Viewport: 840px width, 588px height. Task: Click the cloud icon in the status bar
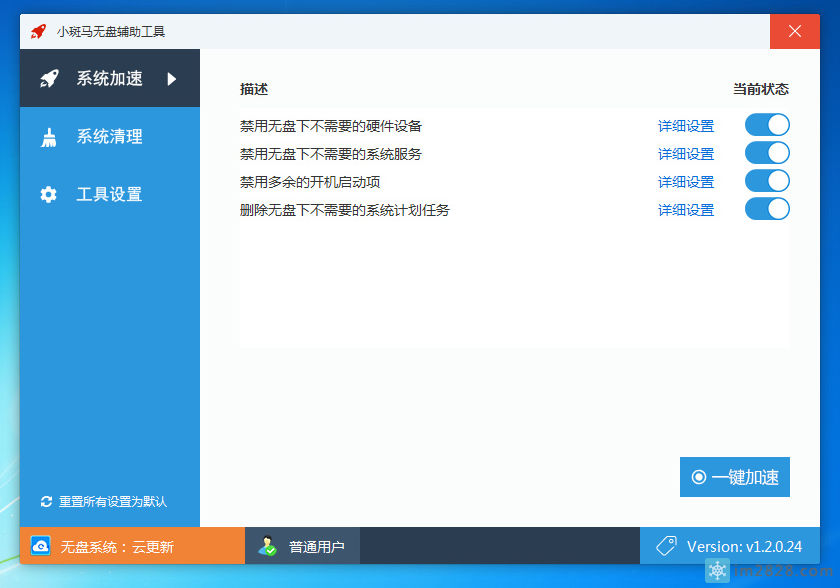coord(40,545)
